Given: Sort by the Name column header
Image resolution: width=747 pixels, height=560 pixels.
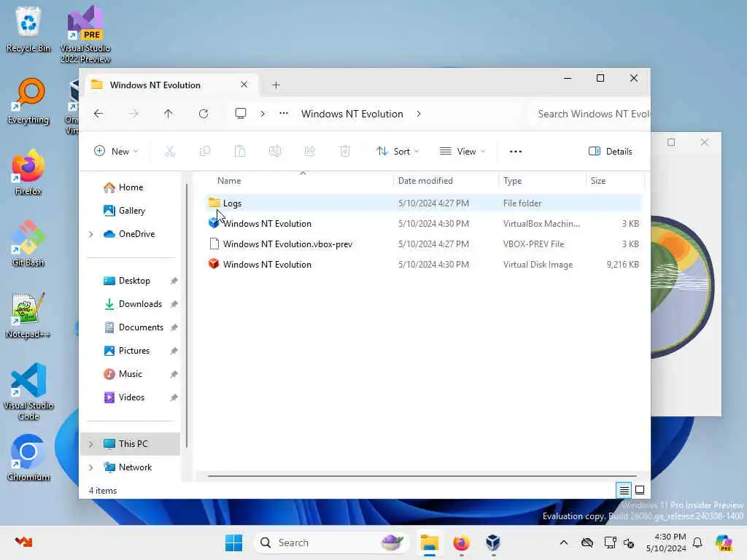Looking at the screenshot, I should 229,181.
